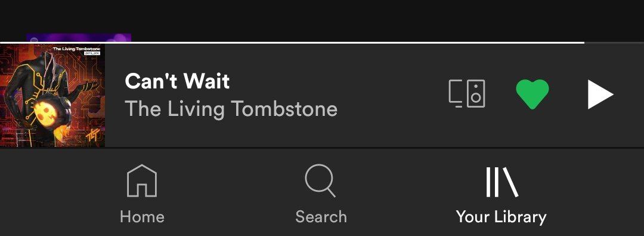The height and width of the screenshot is (236, 644).
Task: Go to the Home house icon
Action: click(x=142, y=180)
